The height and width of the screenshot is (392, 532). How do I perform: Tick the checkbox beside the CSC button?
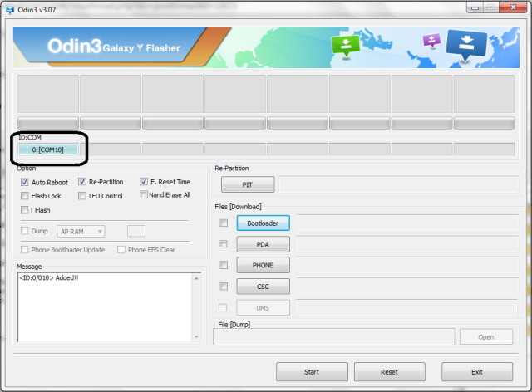(224, 287)
